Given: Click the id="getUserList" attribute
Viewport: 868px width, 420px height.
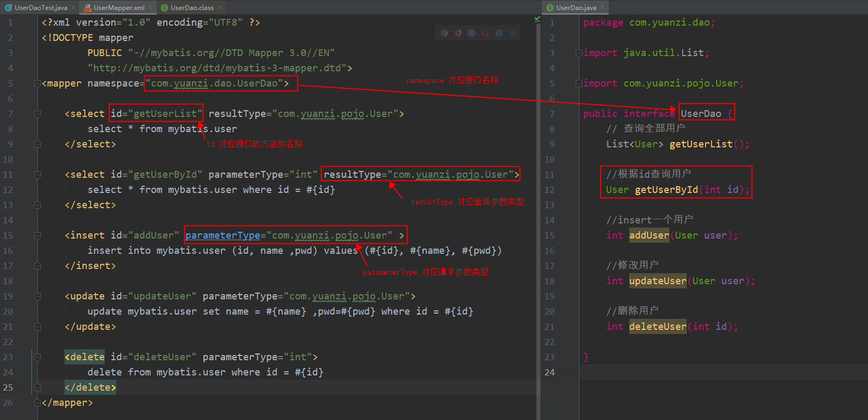Looking at the screenshot, I should pos(157,114).
